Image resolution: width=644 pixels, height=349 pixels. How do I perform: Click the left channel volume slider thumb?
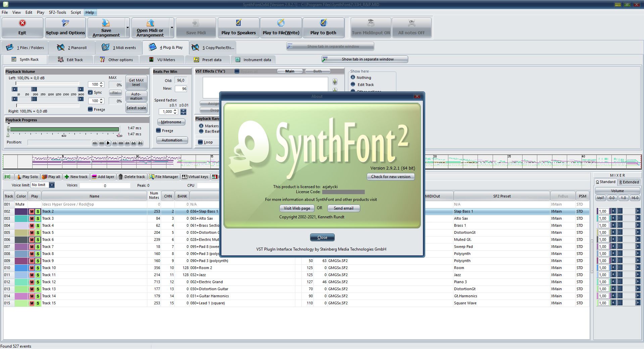(34, 89)
